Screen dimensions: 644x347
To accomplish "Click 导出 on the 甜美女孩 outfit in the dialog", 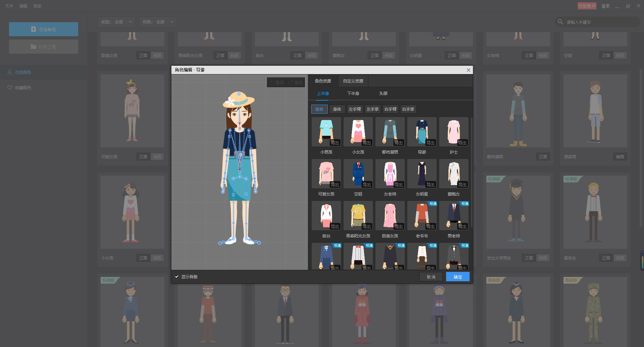I will pyautogui.click(x=398, y=226).
